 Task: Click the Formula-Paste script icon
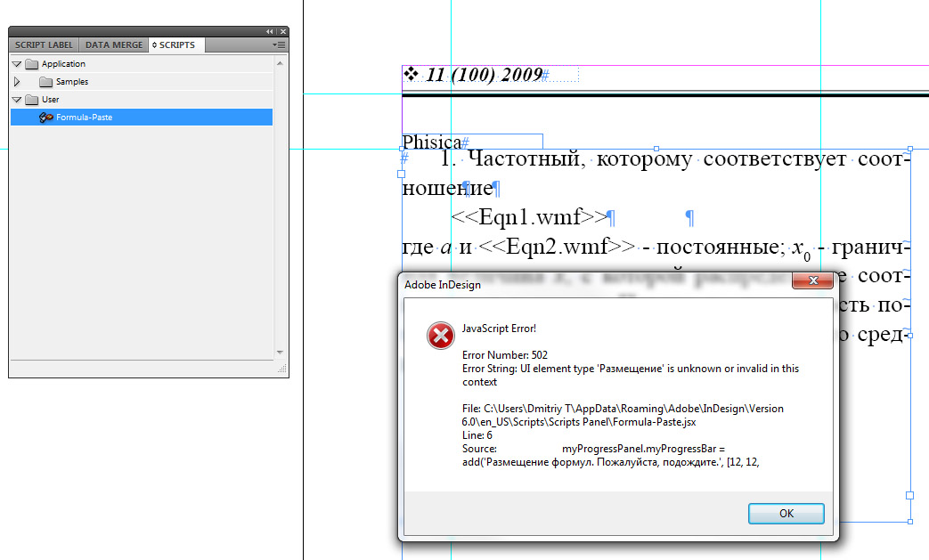[46, 118]
